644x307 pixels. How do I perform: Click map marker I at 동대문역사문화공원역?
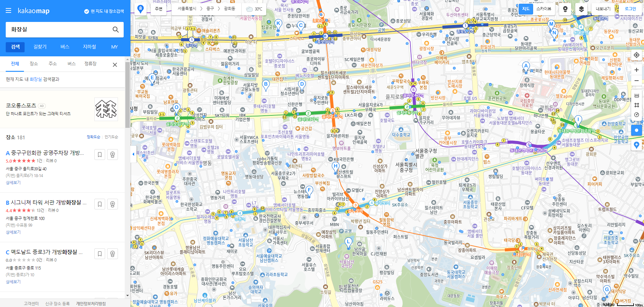(578, 120)
